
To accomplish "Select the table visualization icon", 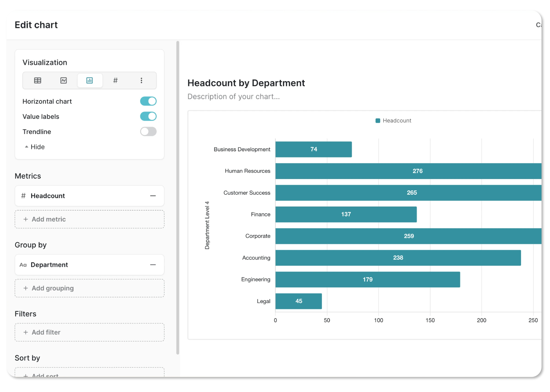I will [37, 80].
